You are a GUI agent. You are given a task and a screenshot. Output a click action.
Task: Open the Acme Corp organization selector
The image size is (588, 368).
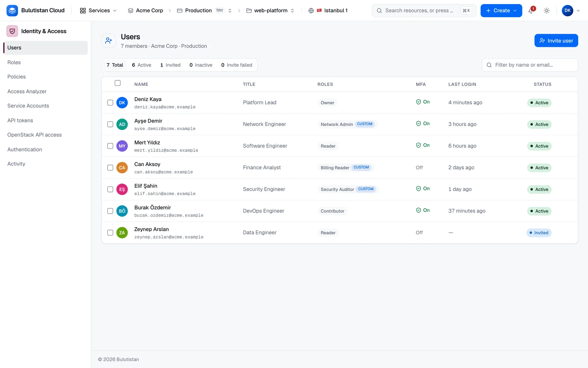pos(145,11)
